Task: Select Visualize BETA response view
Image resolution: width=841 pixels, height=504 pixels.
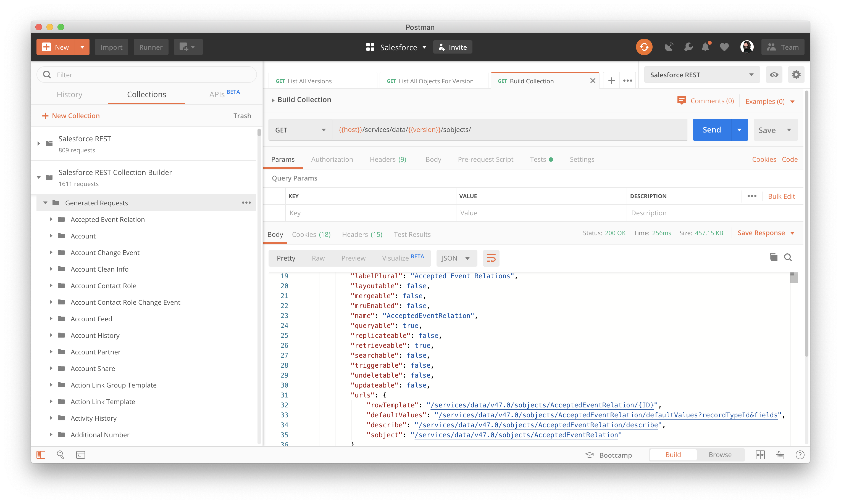Action: coord(403,258)
